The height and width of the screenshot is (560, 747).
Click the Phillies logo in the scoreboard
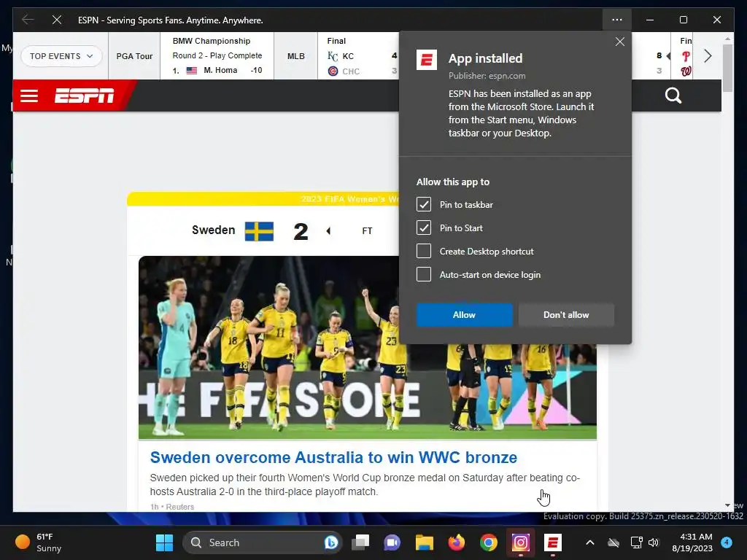point(686,56)
